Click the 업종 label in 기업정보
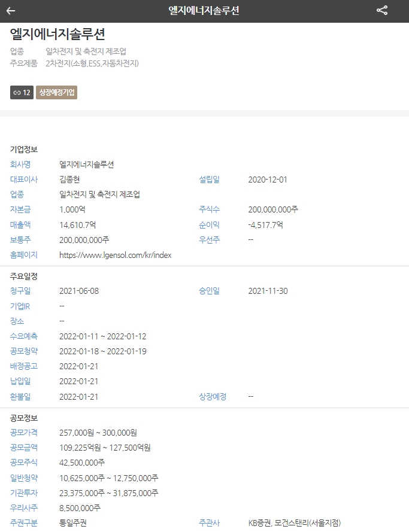This screenshot has height=532, width=409. pyautogui.click(x=17, y=194)
